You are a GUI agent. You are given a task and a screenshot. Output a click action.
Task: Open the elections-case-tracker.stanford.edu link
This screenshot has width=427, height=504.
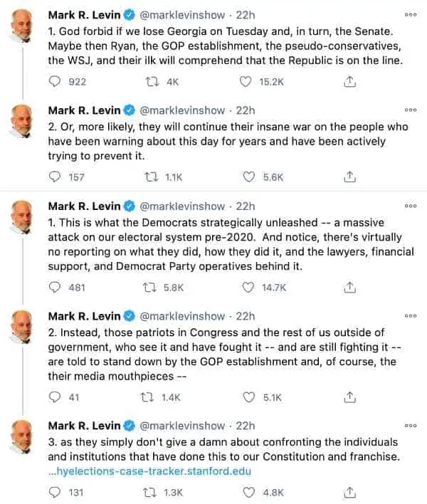coord(149,471)
